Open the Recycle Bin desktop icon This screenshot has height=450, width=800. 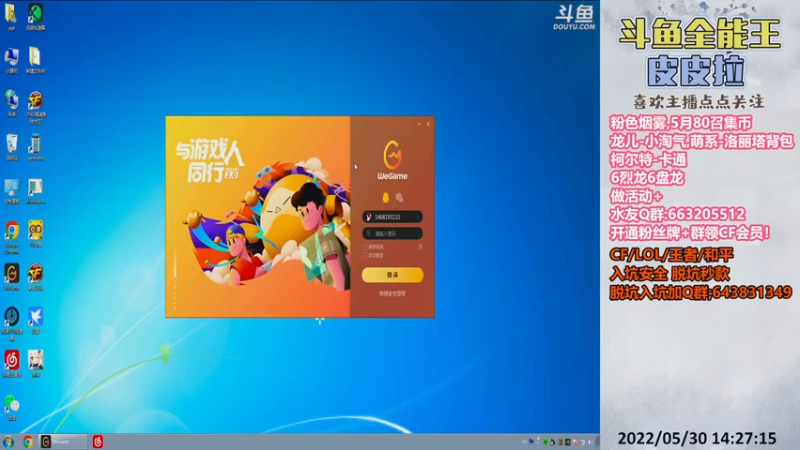click(x=12, y=147)
